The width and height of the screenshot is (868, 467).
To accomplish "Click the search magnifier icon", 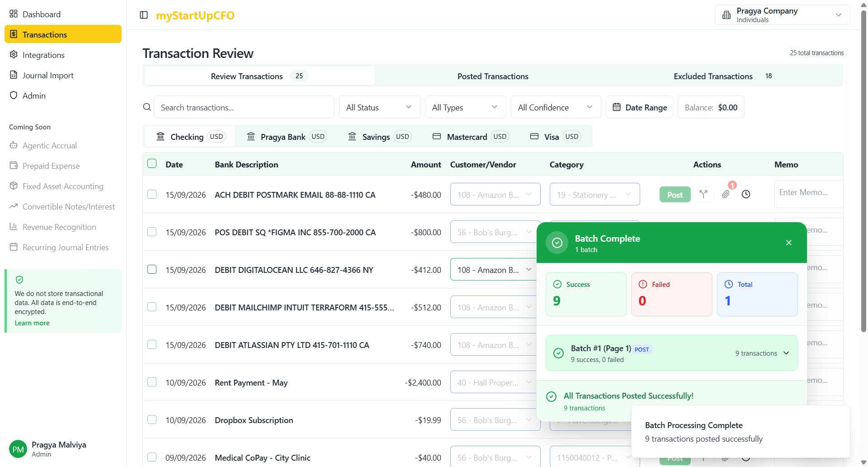I will click(x=147, y=107).
